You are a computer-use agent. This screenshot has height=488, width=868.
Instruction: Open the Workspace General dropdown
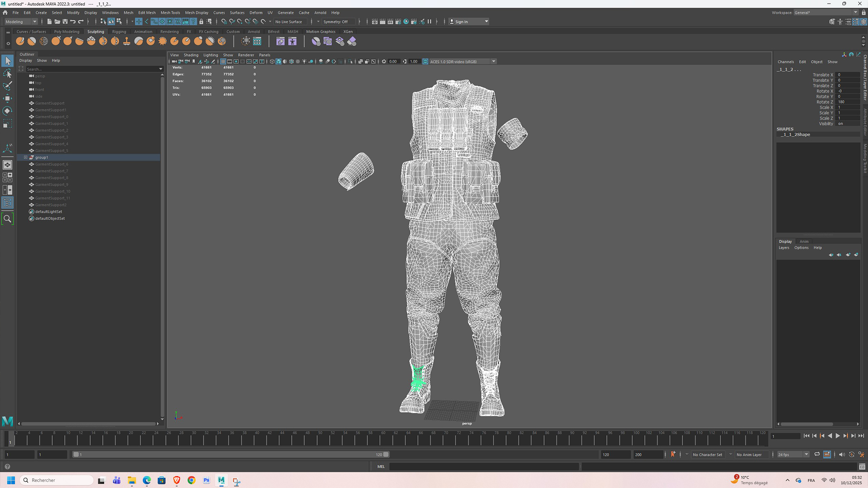pos(826,13)
